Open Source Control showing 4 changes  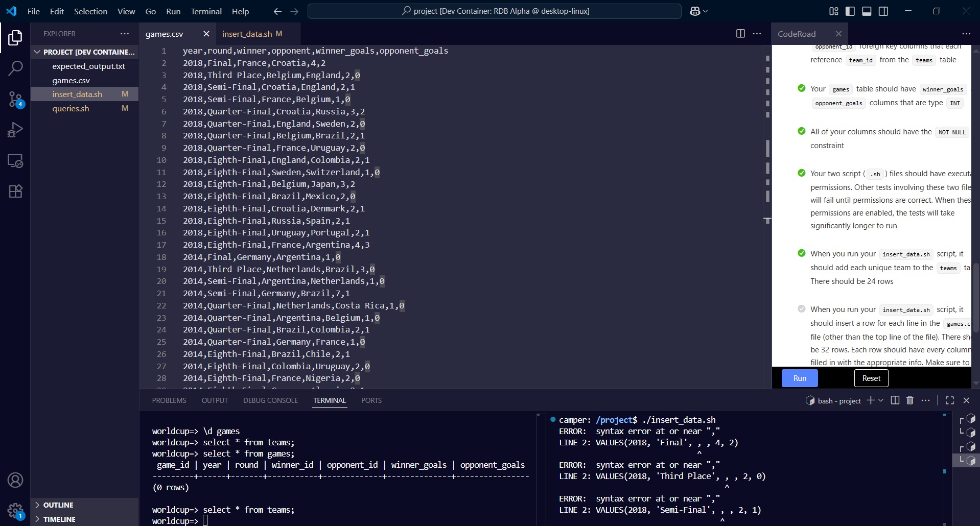click(x=15, y=99)
